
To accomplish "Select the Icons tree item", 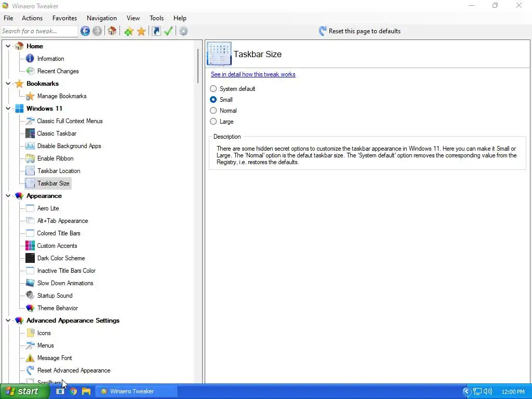I will (44, 333).
